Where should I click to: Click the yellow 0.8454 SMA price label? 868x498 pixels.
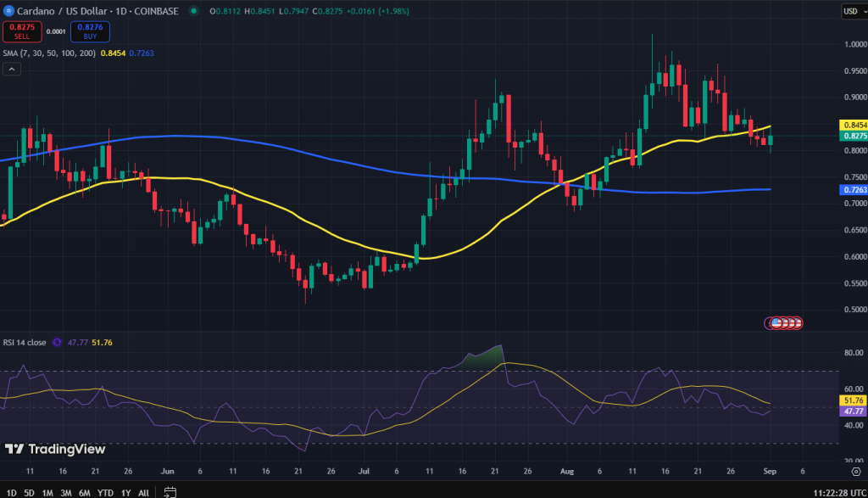[852, 125]
